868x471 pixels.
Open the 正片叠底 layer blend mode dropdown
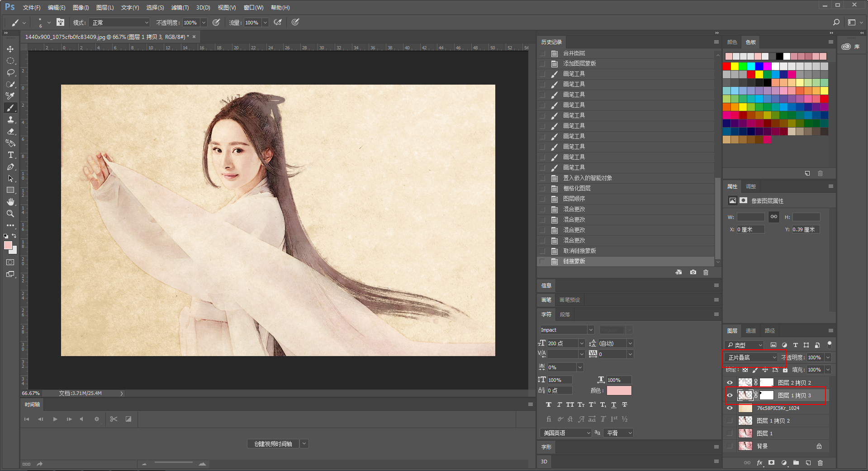[x=752, y=357]
